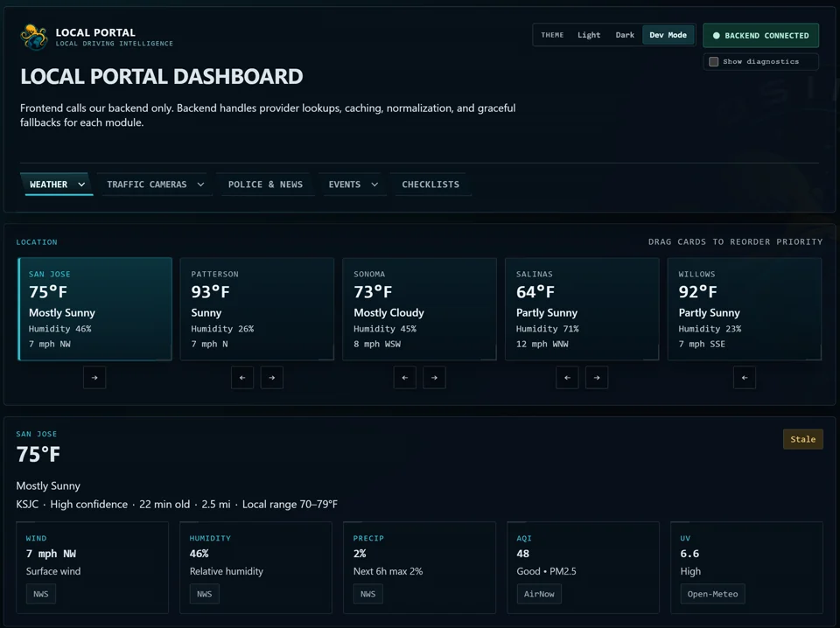This screenshot has height=628, width=840.
Task: Select the Salinas weather card
Action: pyautogui.click(x=582, y=309)
